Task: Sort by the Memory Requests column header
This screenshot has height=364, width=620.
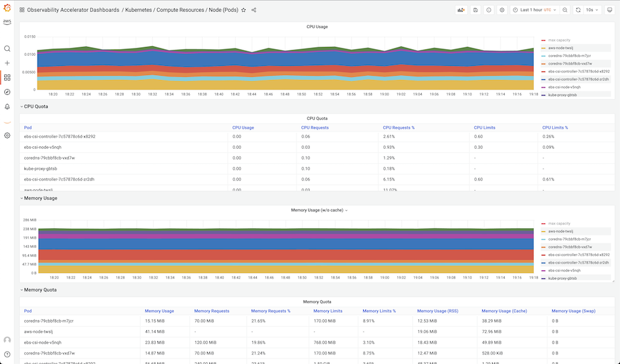Action: pyautogui.click(x=211, y=311)
